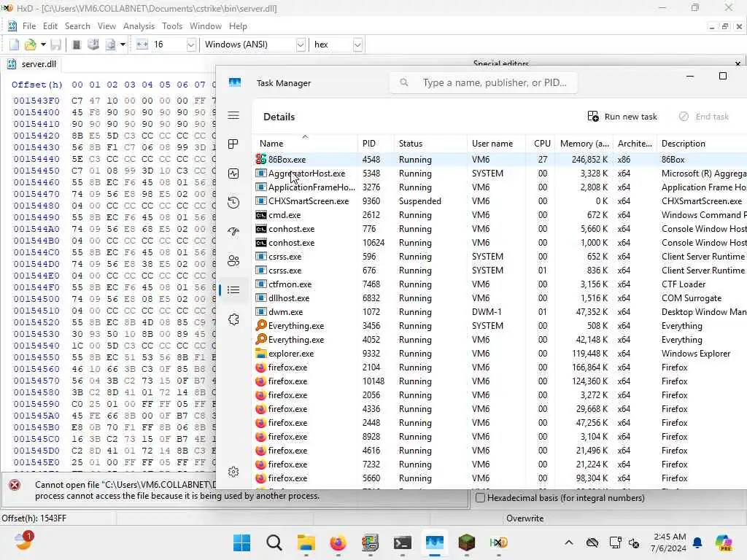The image size is (747, 560).
Task: Select the AggregatorHost.exe process row
Action: click(499, 174)
